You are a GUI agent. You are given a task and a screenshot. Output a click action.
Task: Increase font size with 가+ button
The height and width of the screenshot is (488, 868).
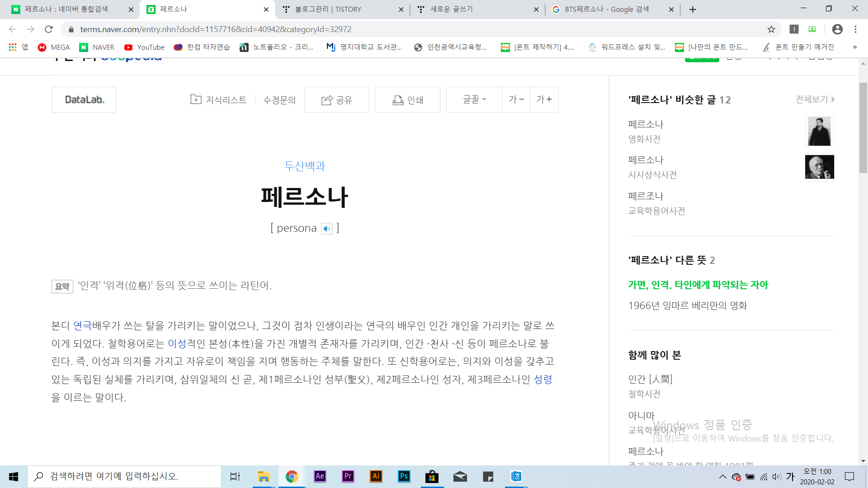(544, 99)
